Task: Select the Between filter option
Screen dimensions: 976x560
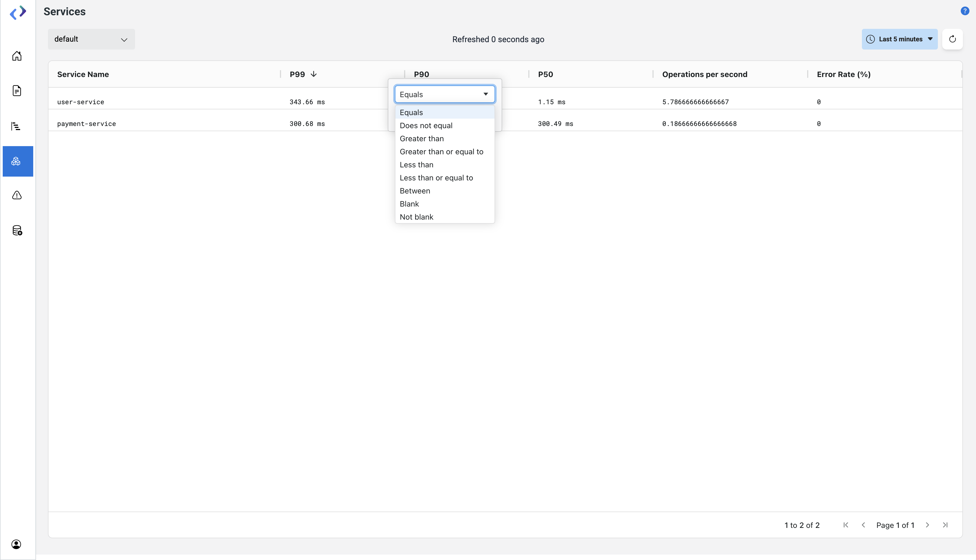Action: tap(414, 191)
